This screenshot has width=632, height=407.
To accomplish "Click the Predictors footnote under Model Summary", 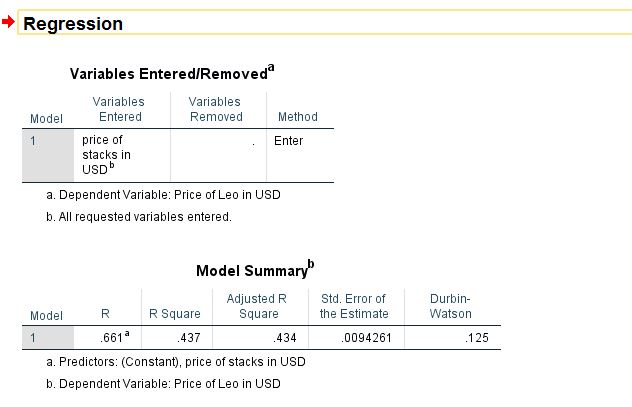I will coord(176,362).
